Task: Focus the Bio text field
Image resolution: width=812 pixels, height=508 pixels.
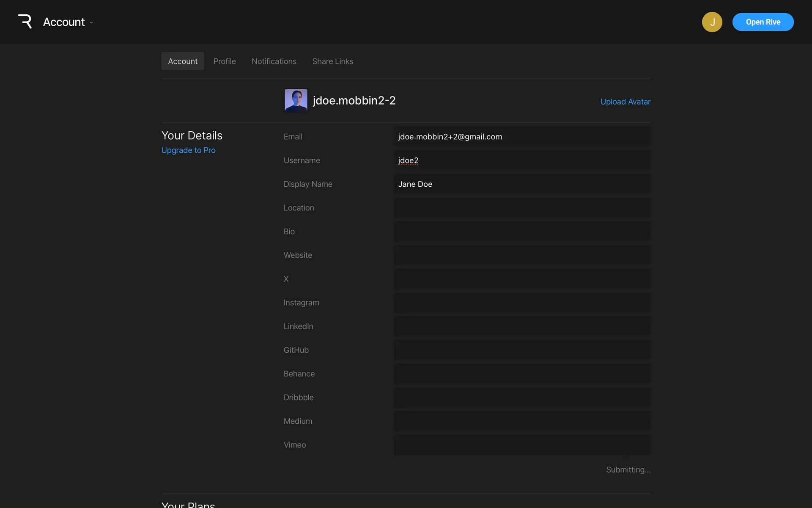Action: [x=522, y=232]
